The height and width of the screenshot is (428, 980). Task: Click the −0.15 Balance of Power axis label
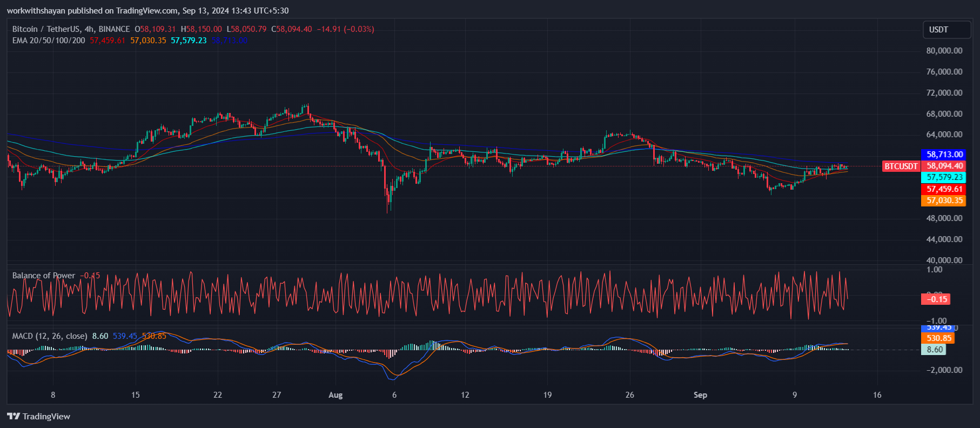point(936,299)
